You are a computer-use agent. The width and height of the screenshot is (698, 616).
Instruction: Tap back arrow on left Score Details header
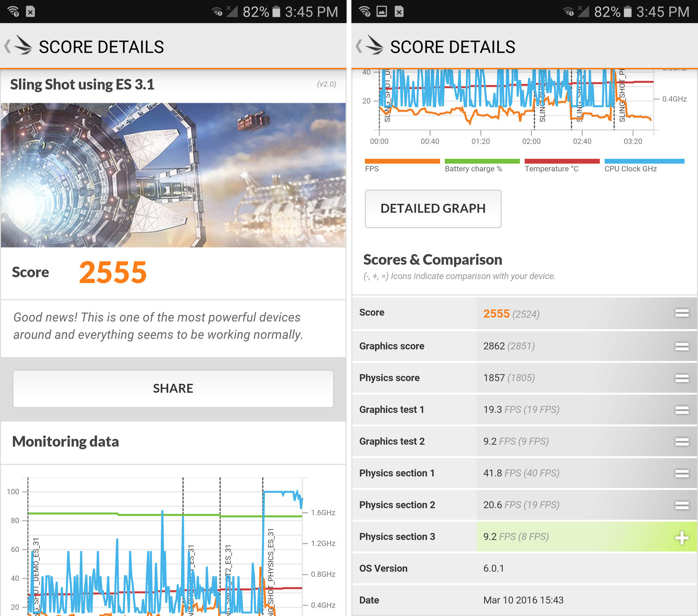(x=7, y=47)
